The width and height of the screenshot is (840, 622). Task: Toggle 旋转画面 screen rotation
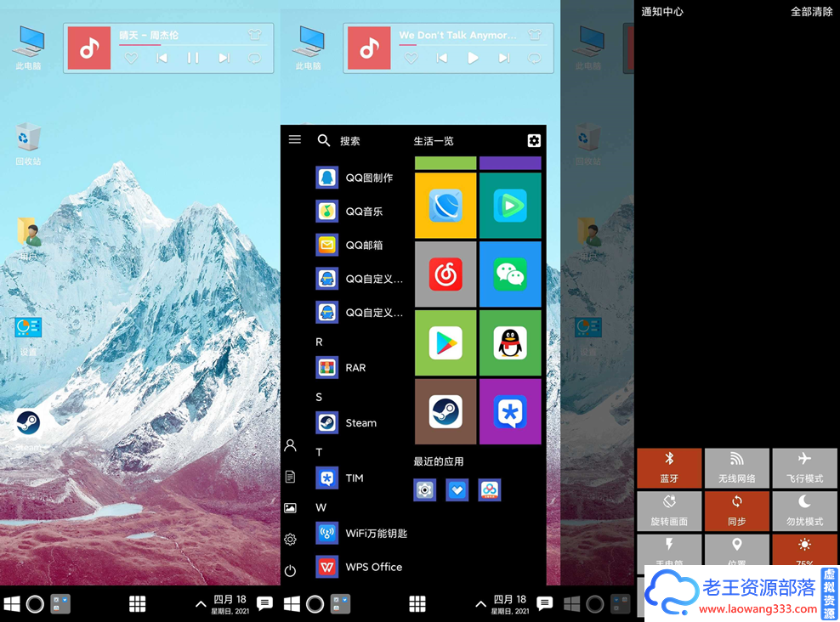click(669, 511)
